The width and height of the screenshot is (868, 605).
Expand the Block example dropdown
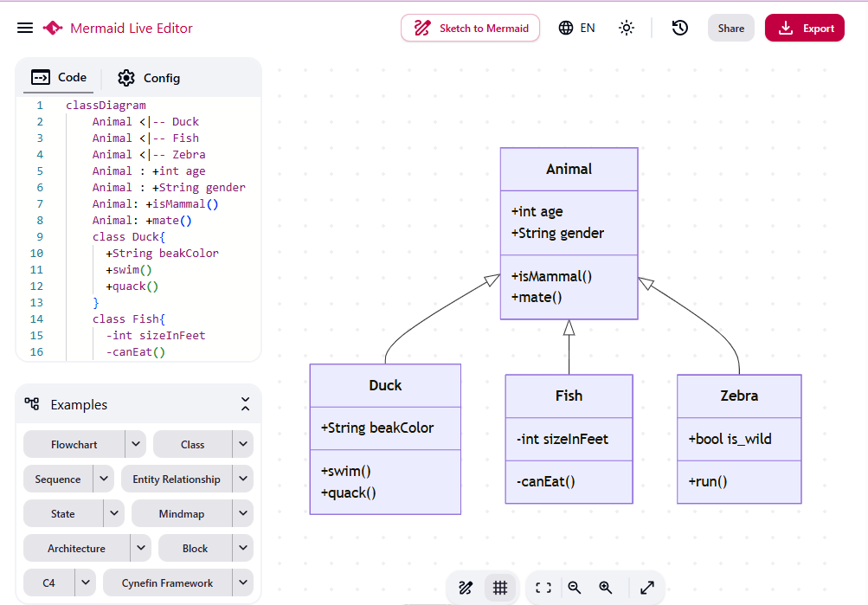243,548
